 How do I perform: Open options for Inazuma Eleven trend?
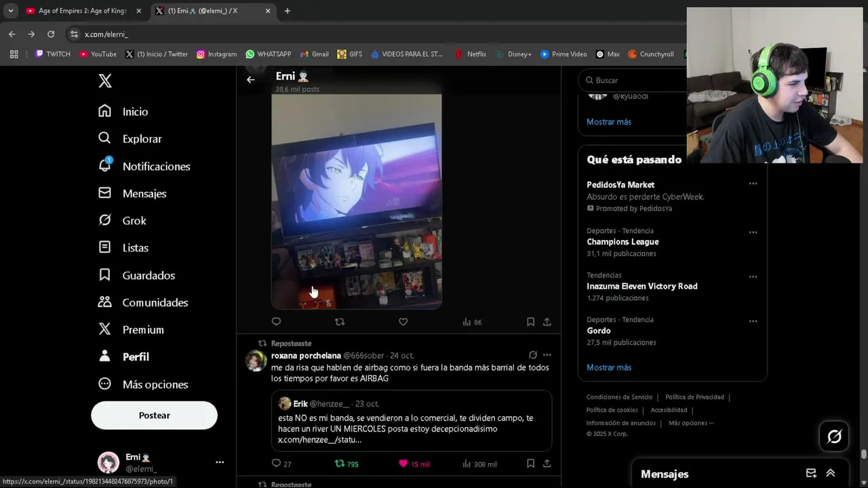click(x=753, y=277)
